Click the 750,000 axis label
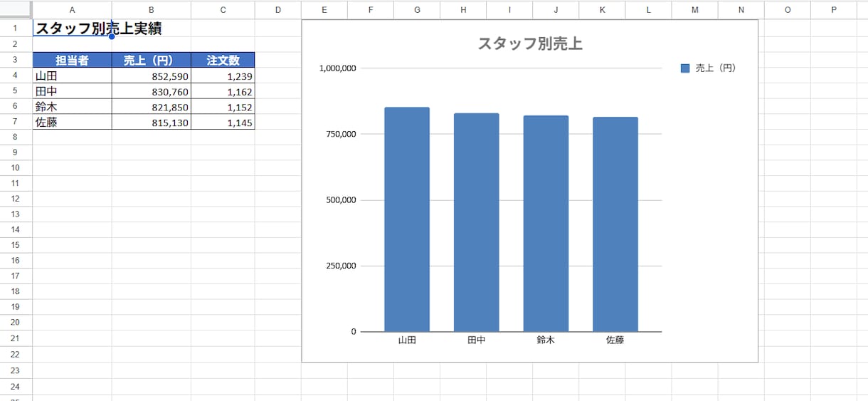This screenshot has width=868, height=401. (340, 134)
